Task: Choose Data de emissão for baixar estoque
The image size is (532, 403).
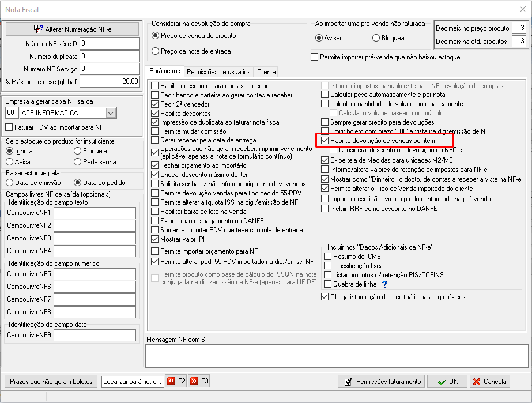Action: pos(9,183)
